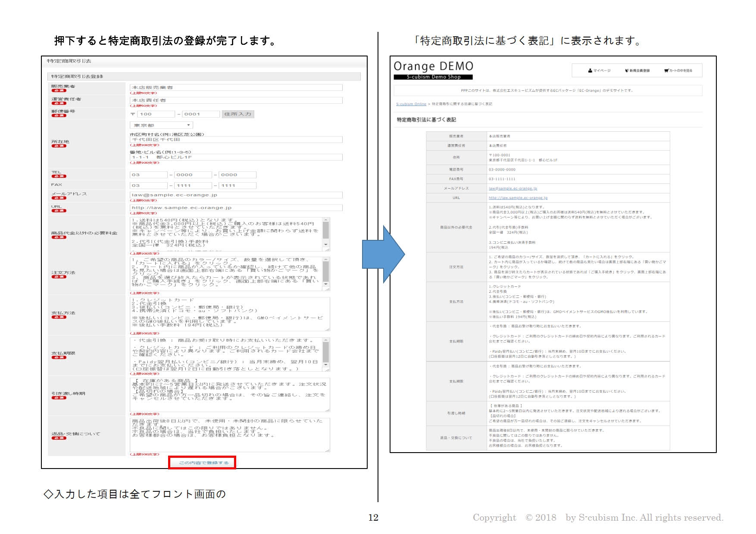Viewport: 756px width, 534px height.
Task: Open the http://law.sample.ec-orange.jp URL link
Action: (x=518, y=198)
